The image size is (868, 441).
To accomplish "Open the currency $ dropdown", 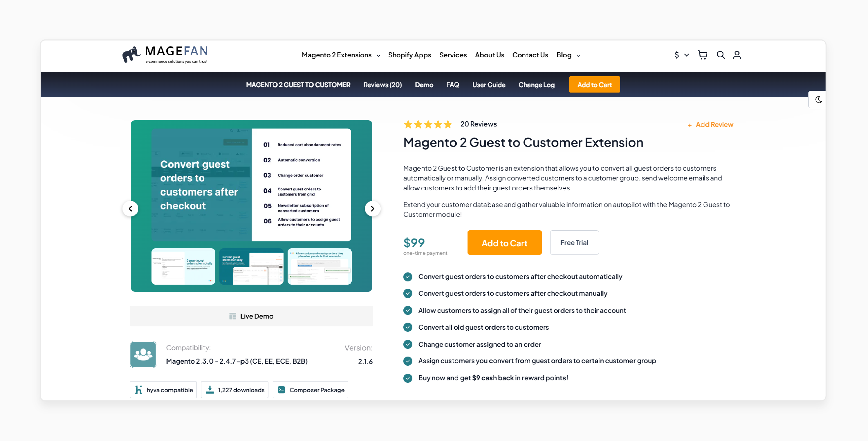I will click(681, 55).
